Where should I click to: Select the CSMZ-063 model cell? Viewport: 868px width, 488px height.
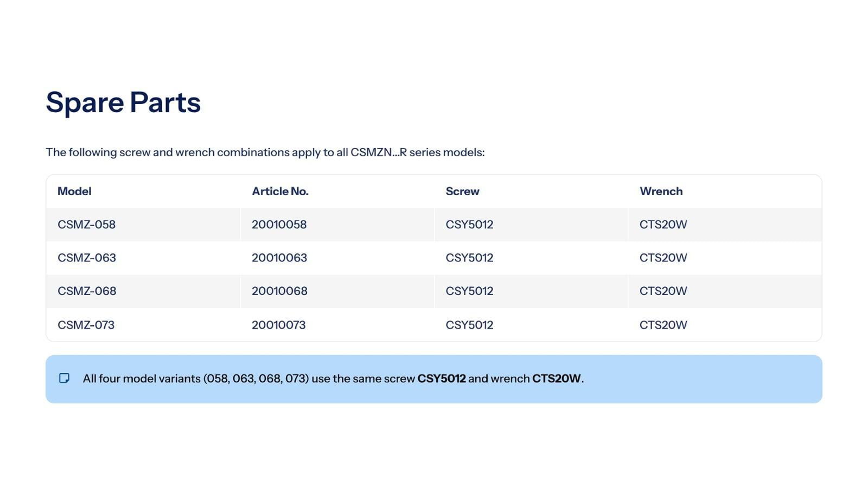tap(87, 258)
